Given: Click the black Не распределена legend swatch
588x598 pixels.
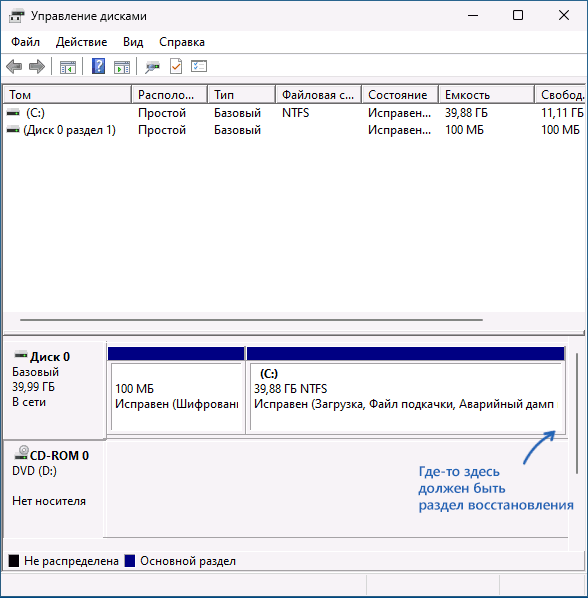Looking at the screenshot, I should click(x=14, y=561).
